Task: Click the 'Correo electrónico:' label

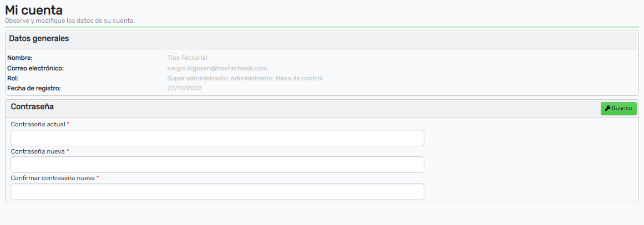Action: (x=36, y=68)
